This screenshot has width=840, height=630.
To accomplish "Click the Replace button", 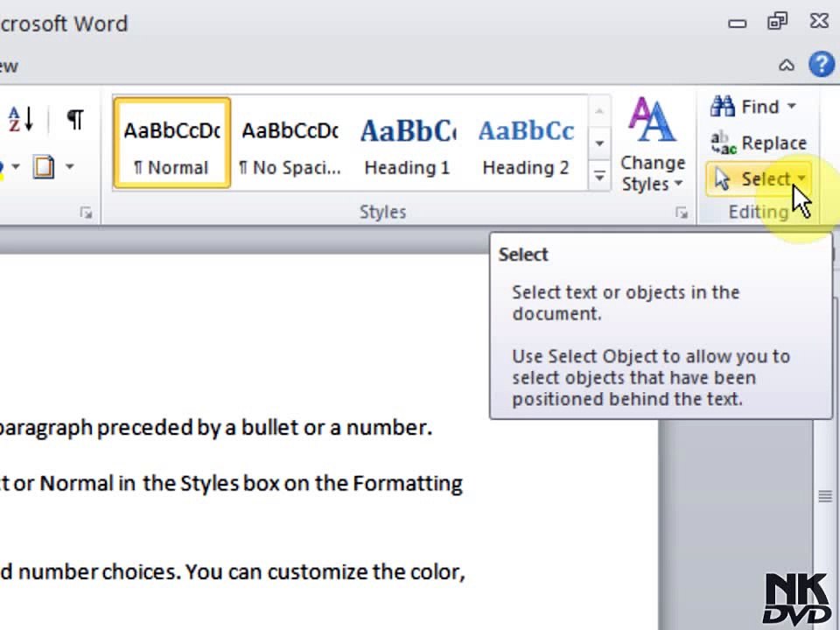I will pyautogui.click(x=759, y=143).
